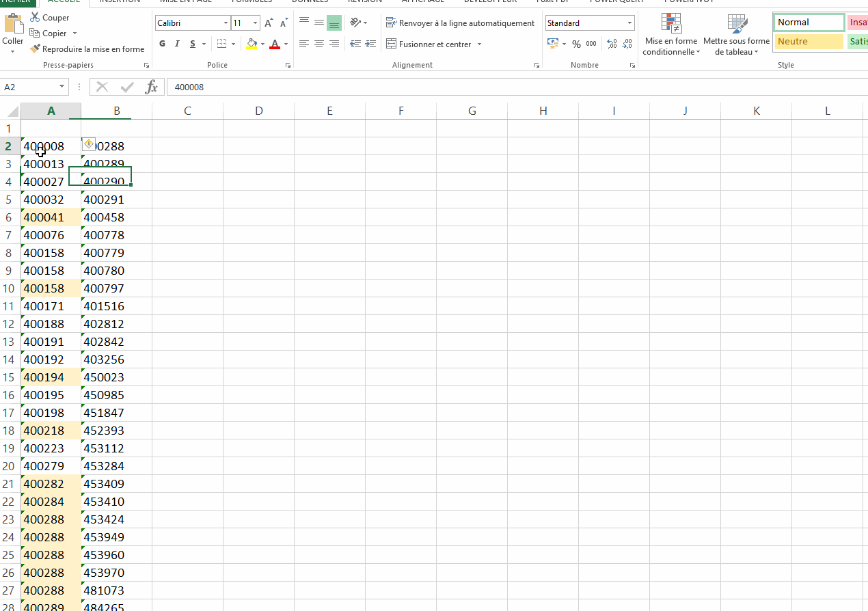Image resolution: width=868 pixels, height=611 pixels.
Task: Select cell containing 400194
Action: point(51,377)
